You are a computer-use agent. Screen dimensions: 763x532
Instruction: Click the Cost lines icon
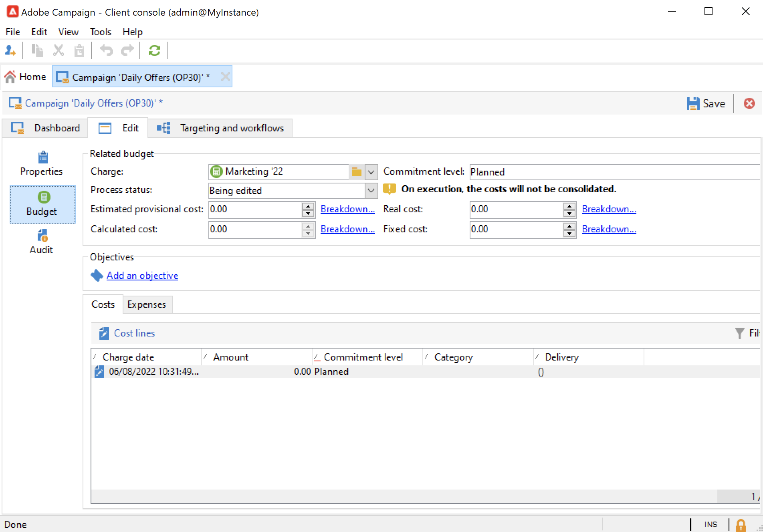point(104,333)
